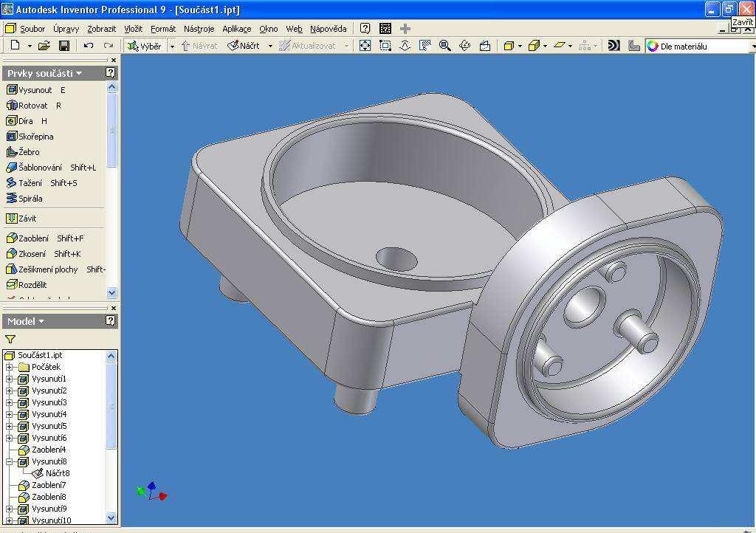Click the tool panel scroll-up arrow
Image resolution: width=756 pixels, height=533 pixels.
(x=112, y=87)
